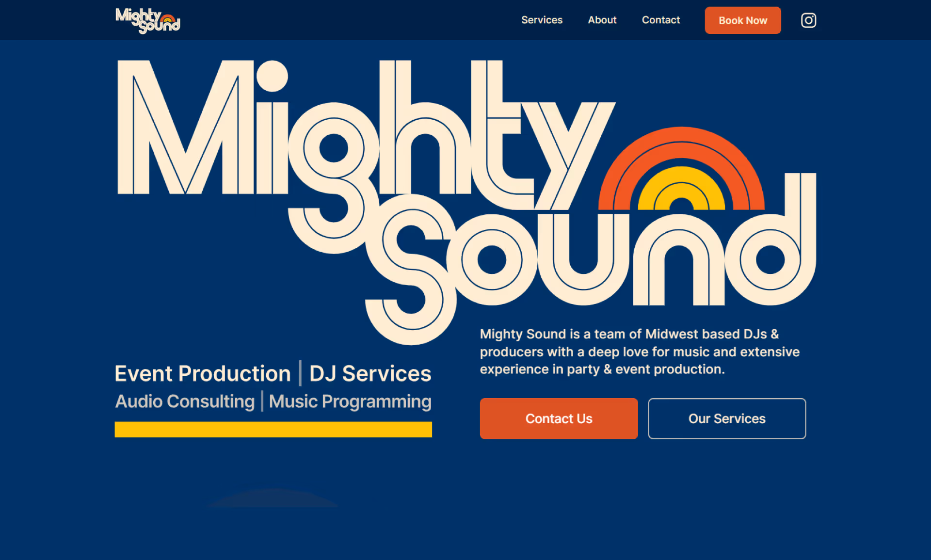Click the yellow inner rainbow arc
This screenshot has height=560, width=931.
pyautogui.click(x=681, y=175)
